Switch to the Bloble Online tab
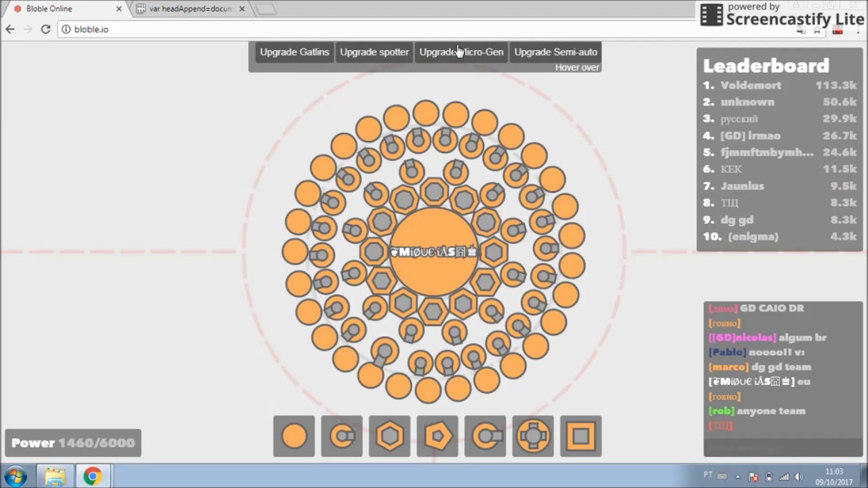 [64, 9]
